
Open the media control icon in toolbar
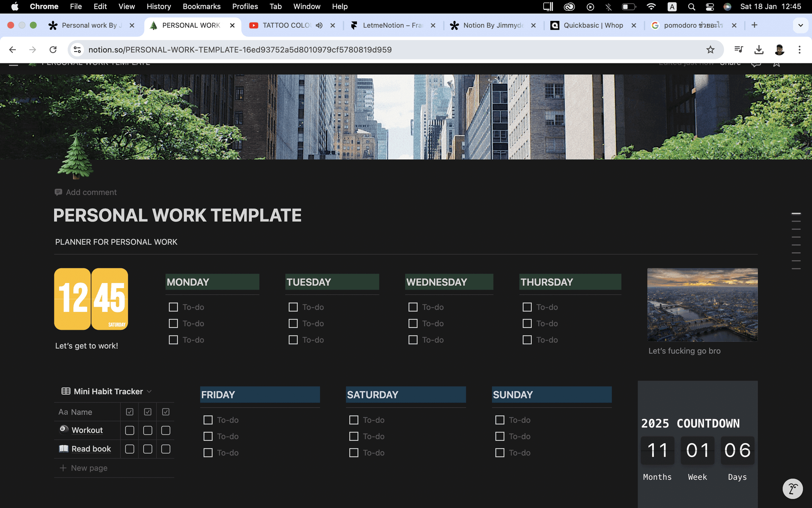point(738,50)
